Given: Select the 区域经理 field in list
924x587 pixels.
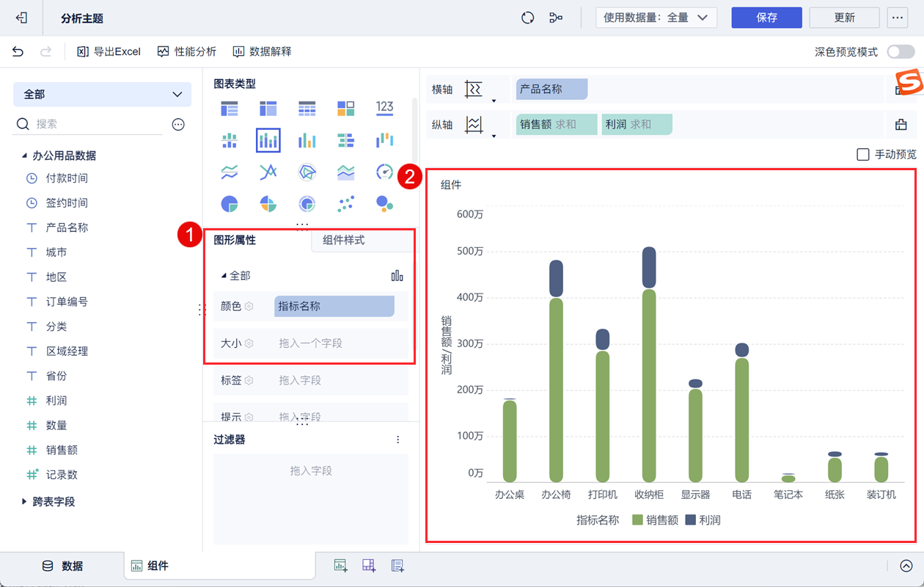Looking at the screenshot, I should tap(67, 351).
